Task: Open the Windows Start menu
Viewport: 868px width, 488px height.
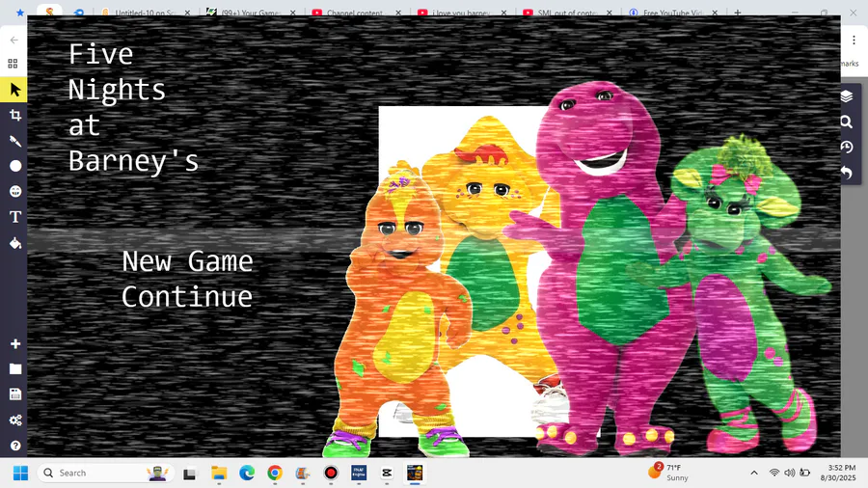Action: pyautogui.click(x=20, y=474)
